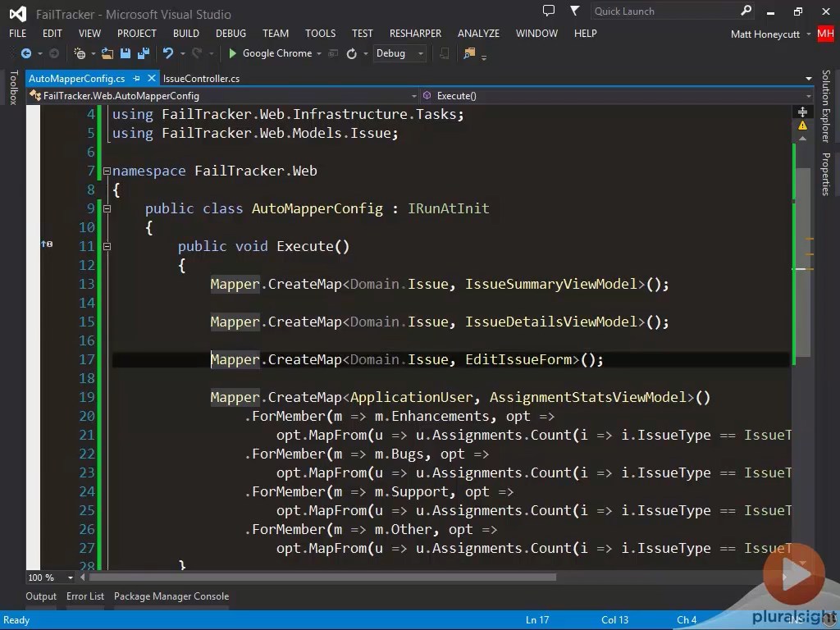840x630 pixels.
Task: Collapse the namespace FailTracker.Web block
Action: pyautogui.click(x=107, y=171)
